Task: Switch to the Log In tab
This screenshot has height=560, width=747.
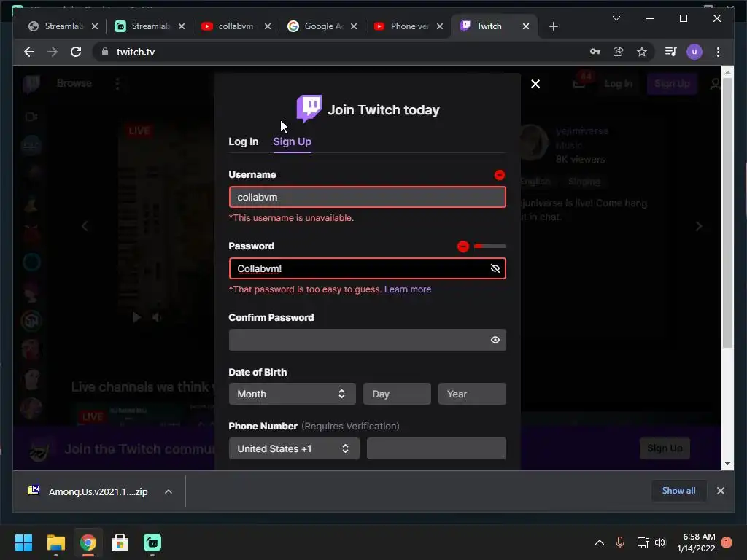Action: (244, 141)
